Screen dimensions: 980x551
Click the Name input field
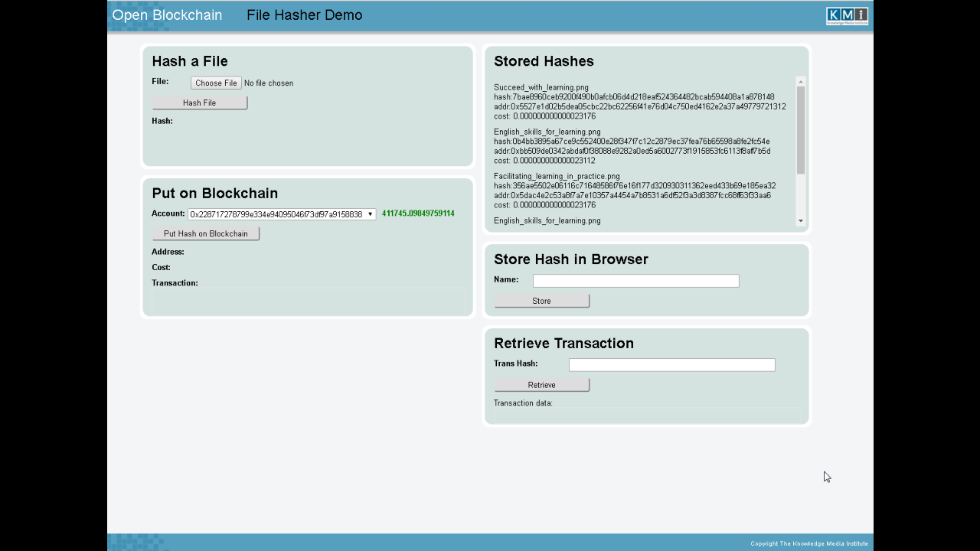tap(635, 281)
